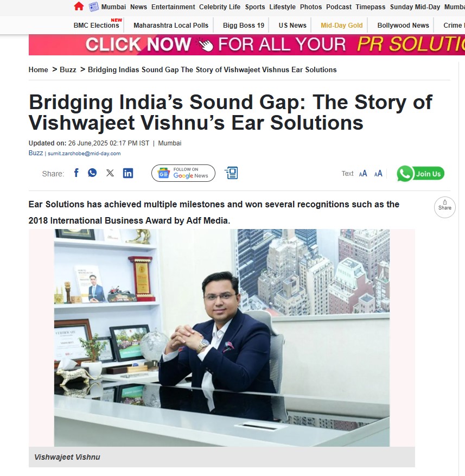Share article on Facebook
The height and width of the screenshot is (476, 465).
tap(77, 173)
